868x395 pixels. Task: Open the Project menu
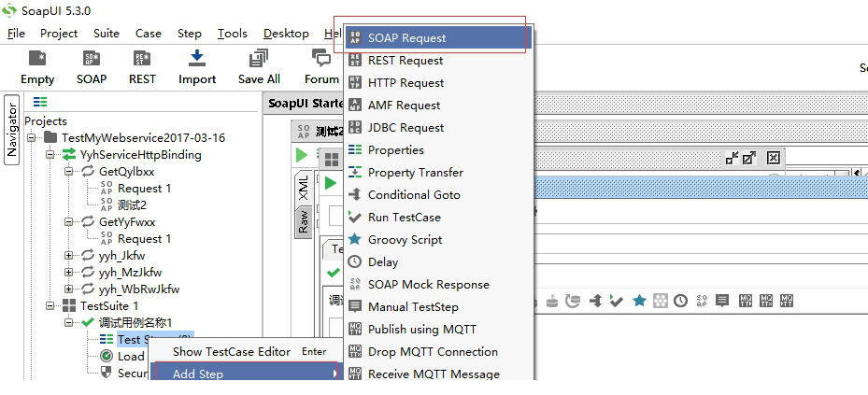click(59, 34)
